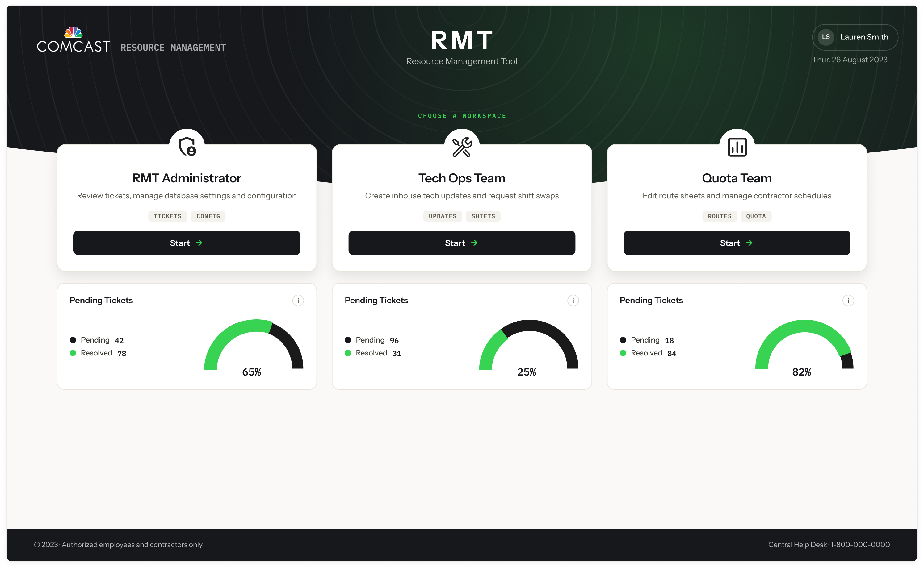Click the RMT Administrator shield icon

187,146
